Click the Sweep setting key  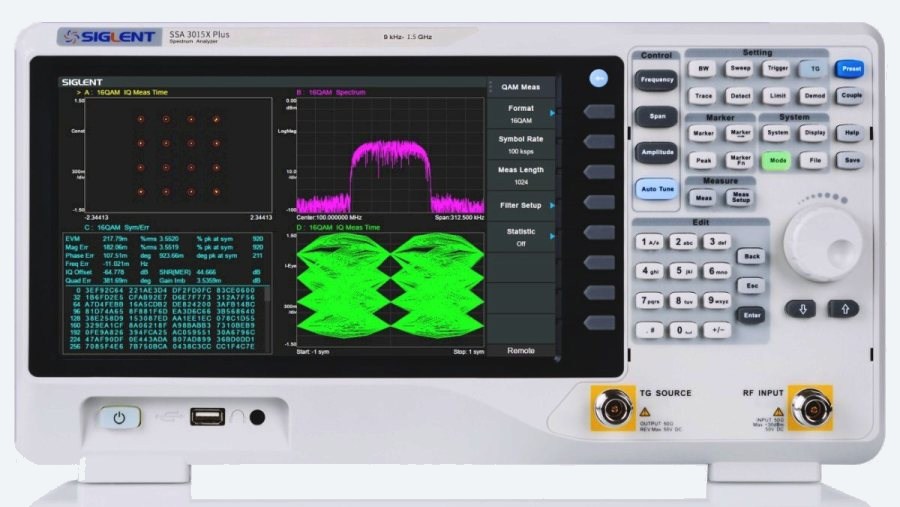click(x=740, y=69)
